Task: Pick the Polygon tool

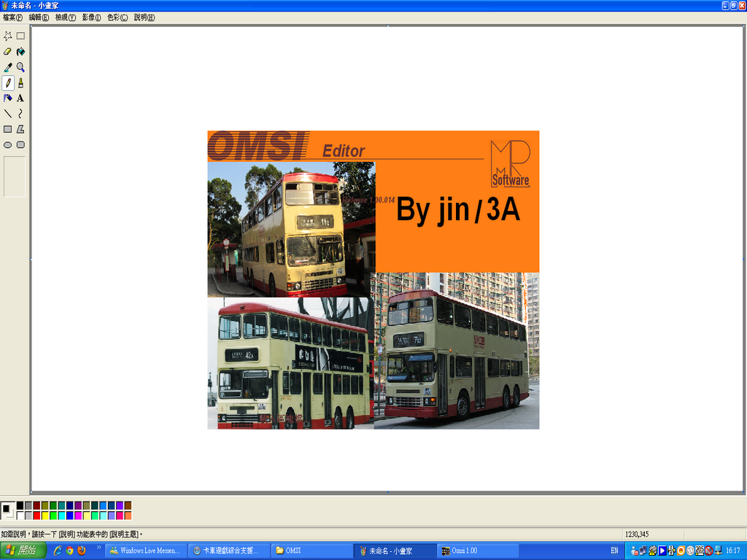Action: (20, 129)
